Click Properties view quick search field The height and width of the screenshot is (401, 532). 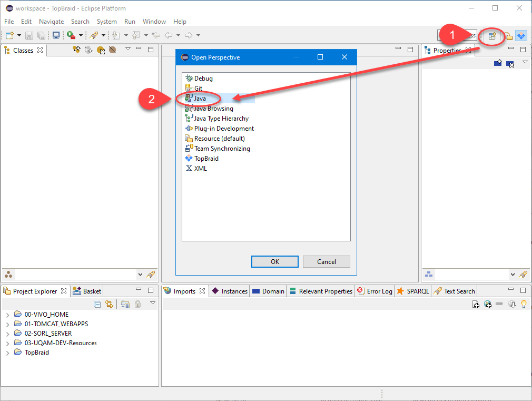[471, 275]
